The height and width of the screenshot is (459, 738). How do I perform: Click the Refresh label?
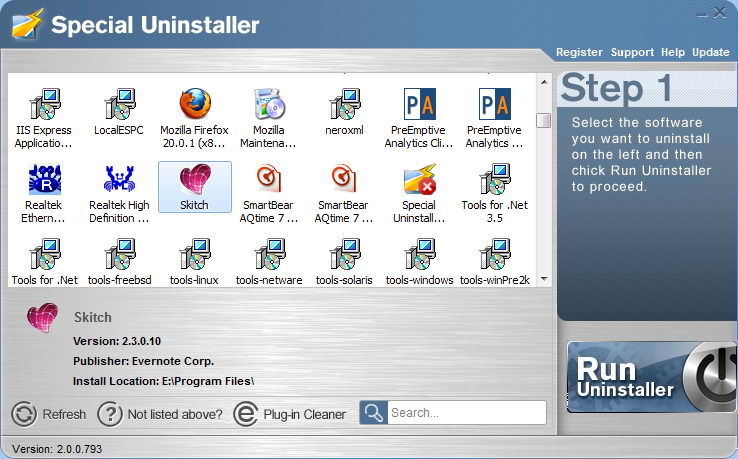pos(64,414)
